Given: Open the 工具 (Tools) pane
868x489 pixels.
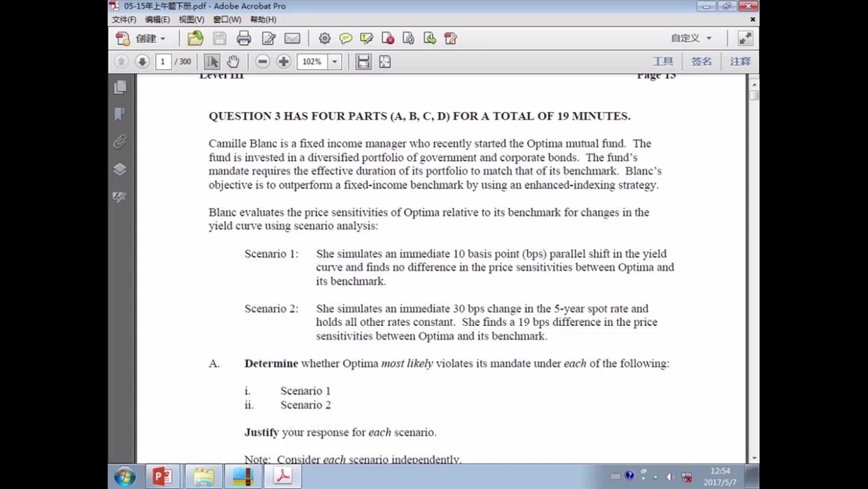Looking at the screenshot, I should pos(663,62).
